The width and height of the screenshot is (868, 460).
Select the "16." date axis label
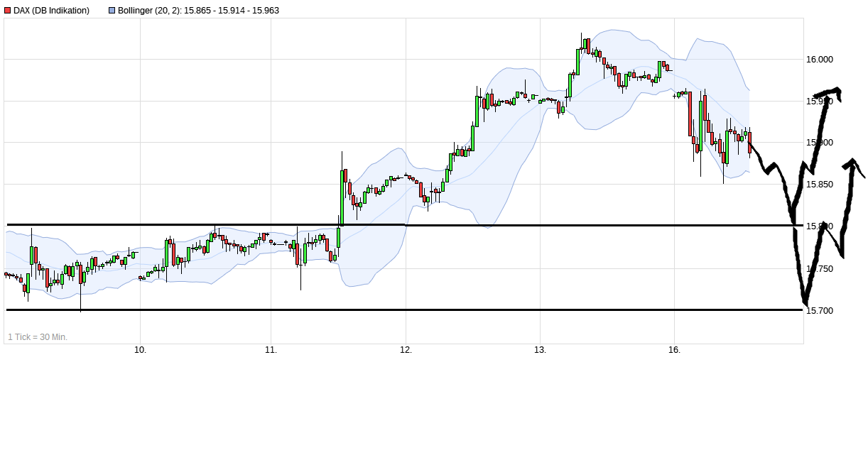674,350
